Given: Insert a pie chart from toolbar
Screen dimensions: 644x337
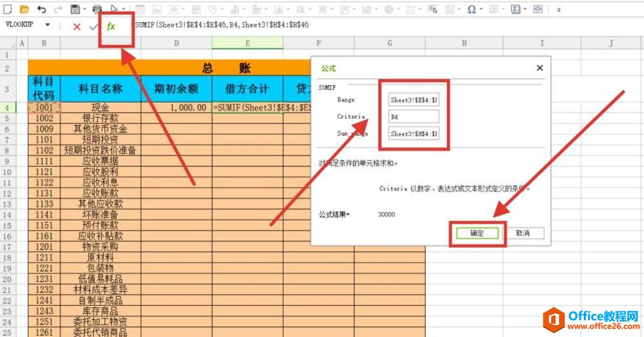Looking at the screenshot, I should 389,9.
